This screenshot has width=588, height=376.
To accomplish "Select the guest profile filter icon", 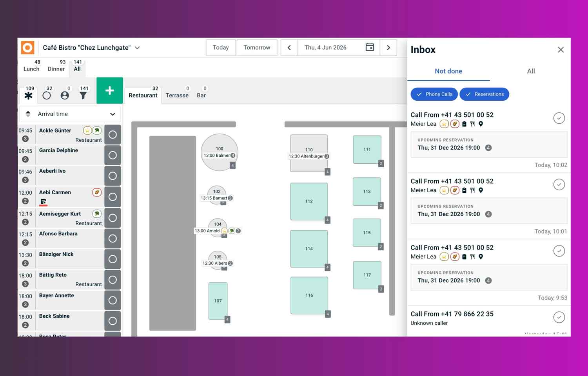I will click(x=65, y=96).
